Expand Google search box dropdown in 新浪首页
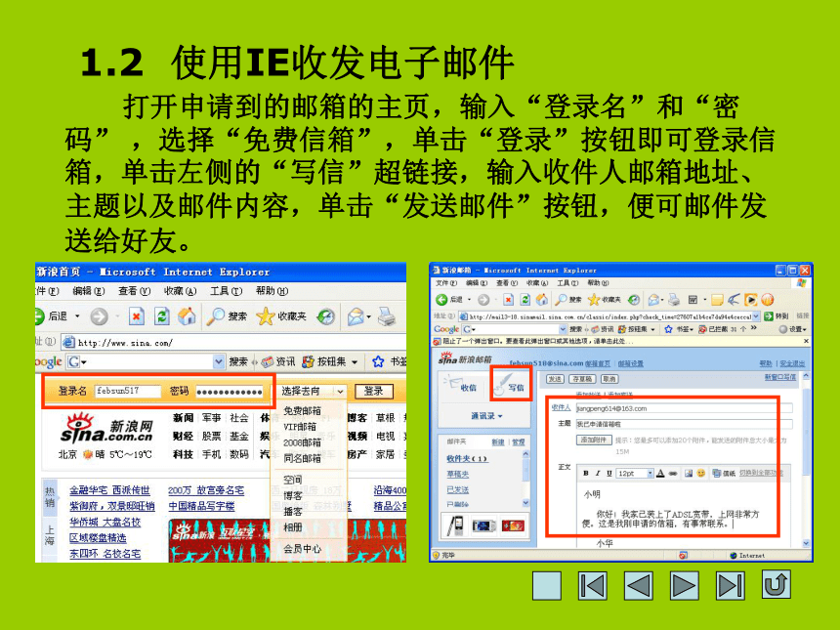840x630 pixels. (x=219, y=362)
